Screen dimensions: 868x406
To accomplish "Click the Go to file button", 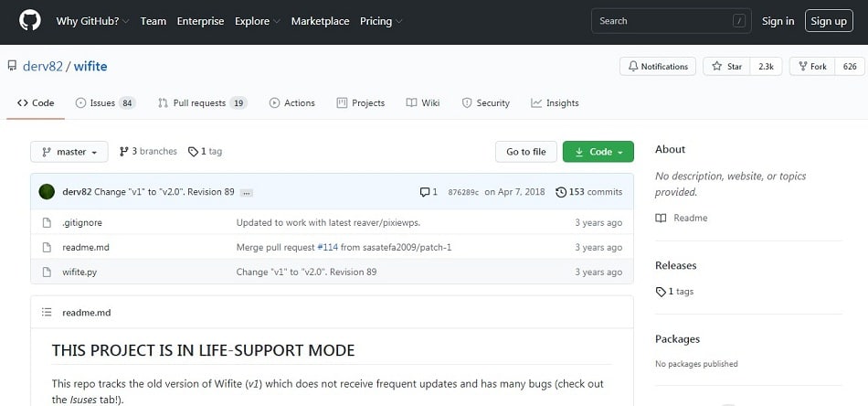I will [x=526, y=152].
